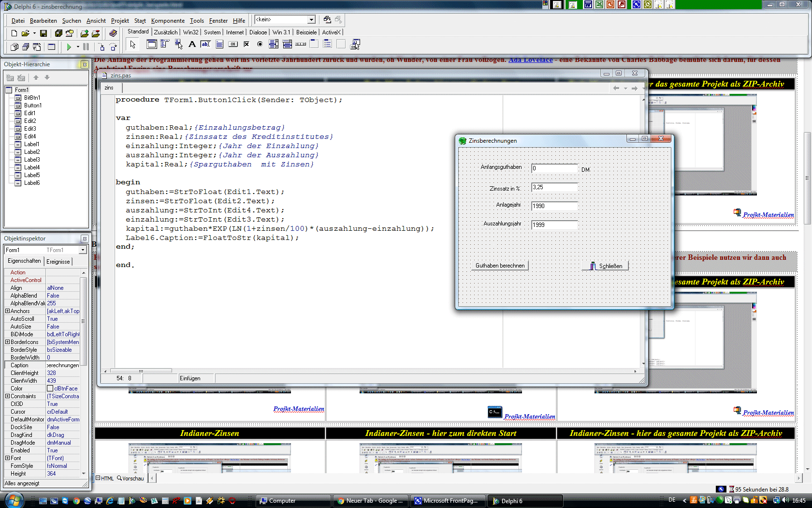Expand the Anchors property
This screenshot has width=812, height=508.
point(7,311)
